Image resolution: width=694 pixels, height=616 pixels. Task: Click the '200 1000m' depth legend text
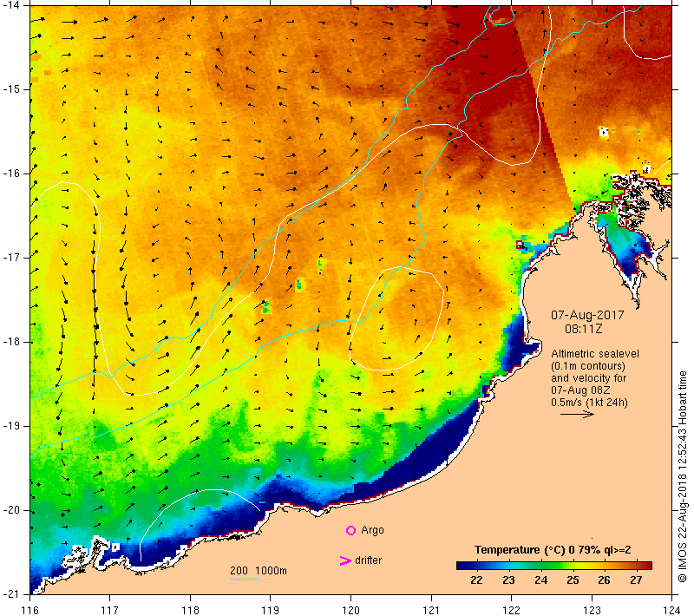pos(259,571)
